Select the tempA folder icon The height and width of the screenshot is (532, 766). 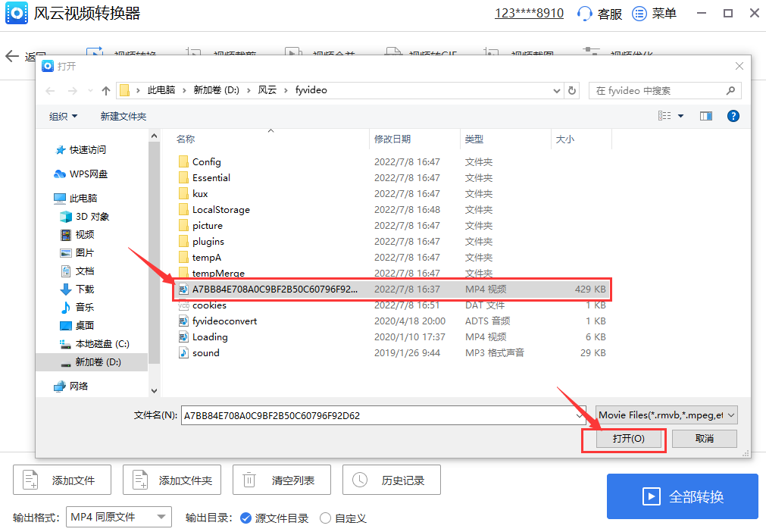[183, 257]
